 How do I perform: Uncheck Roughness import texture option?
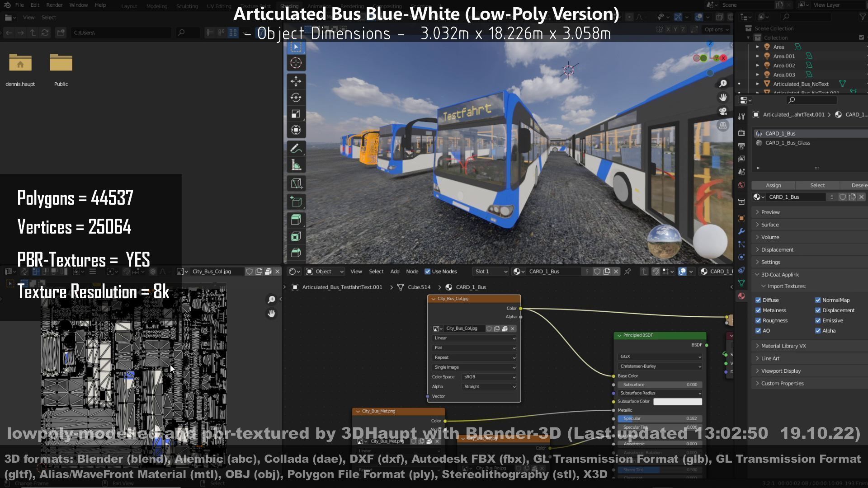[758, 321]
